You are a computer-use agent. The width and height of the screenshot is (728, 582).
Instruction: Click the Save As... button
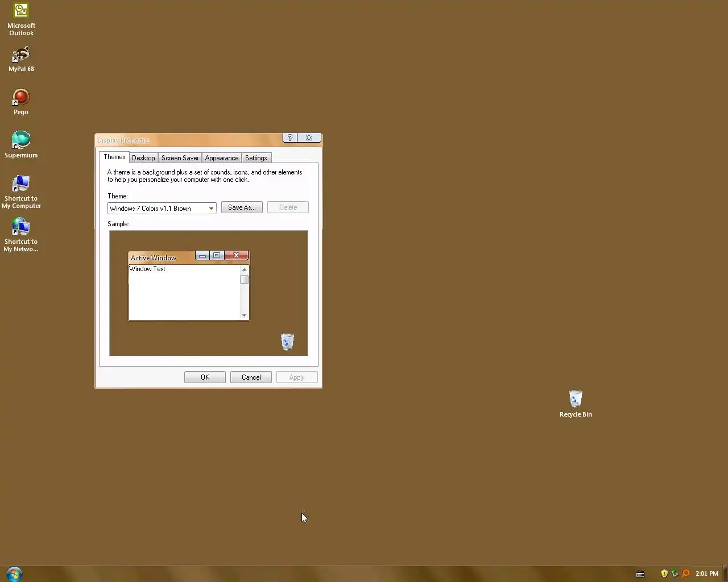[x=242, y=207]
